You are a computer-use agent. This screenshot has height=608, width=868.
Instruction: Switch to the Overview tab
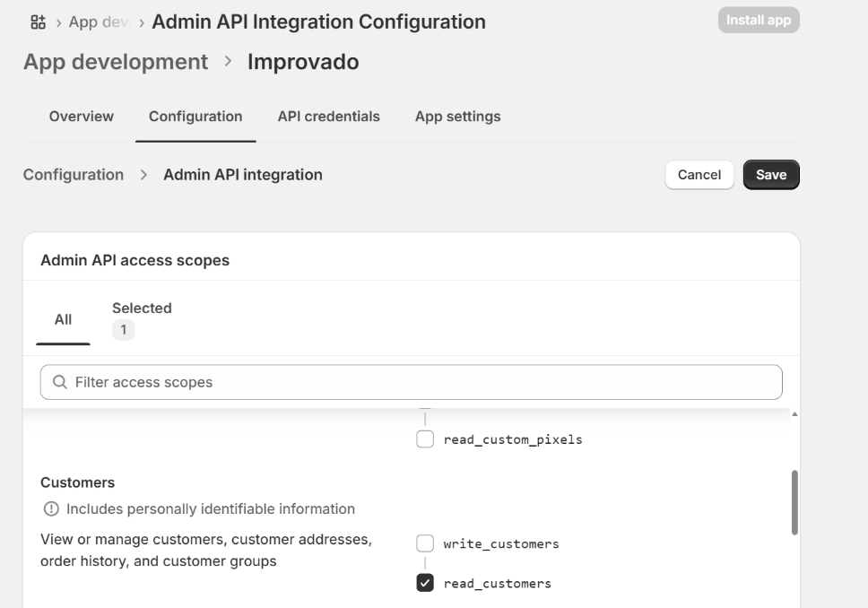(x=81, y=117)
